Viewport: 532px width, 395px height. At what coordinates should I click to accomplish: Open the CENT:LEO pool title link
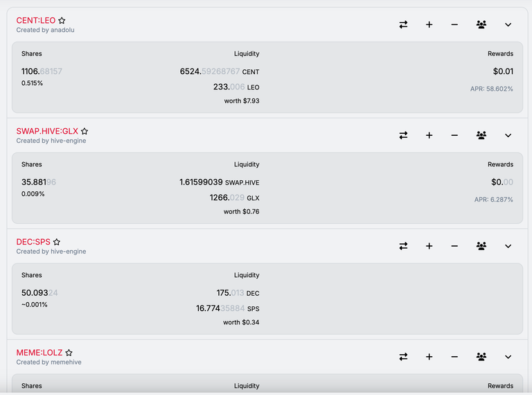35,20
